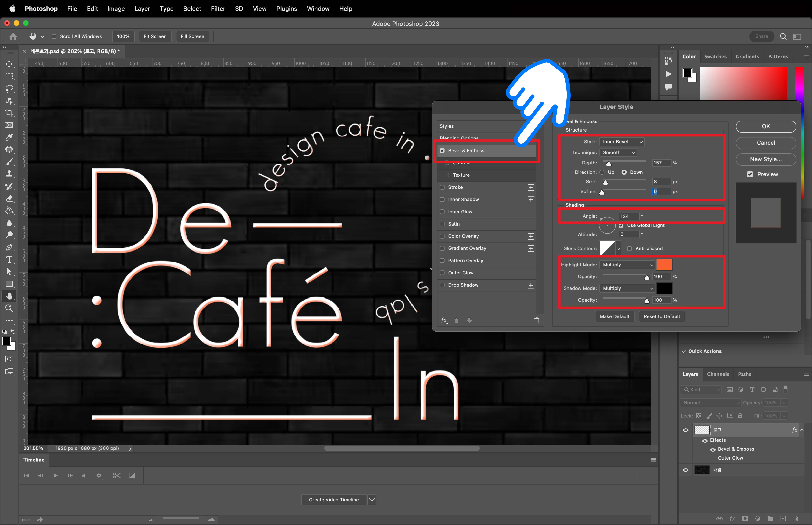Click the split clip scissors icon
This screenshot has height=525, width=812.
tap(117, 476)
